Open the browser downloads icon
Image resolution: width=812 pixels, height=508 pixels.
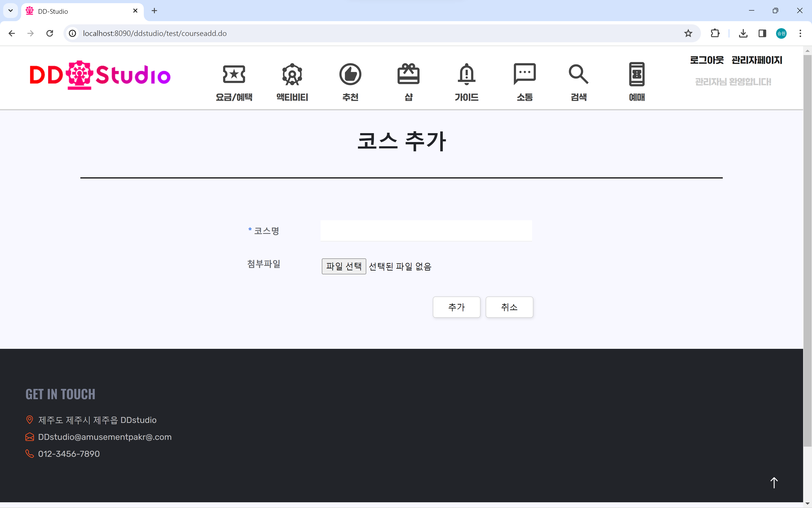pos(743,33)
